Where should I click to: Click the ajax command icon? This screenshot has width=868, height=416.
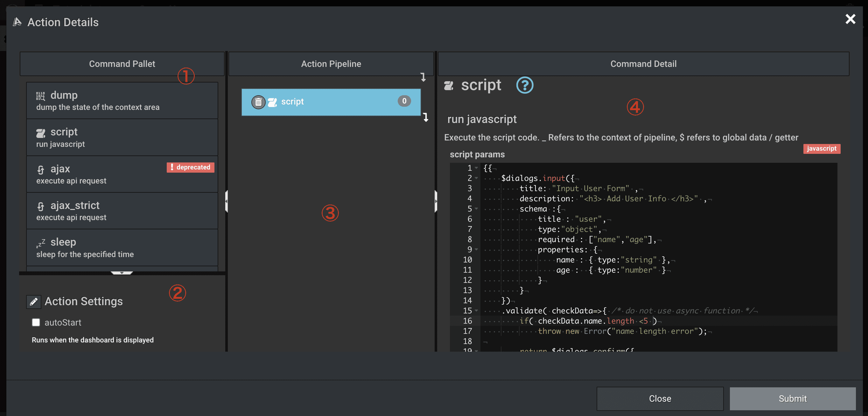click(40, 169)
